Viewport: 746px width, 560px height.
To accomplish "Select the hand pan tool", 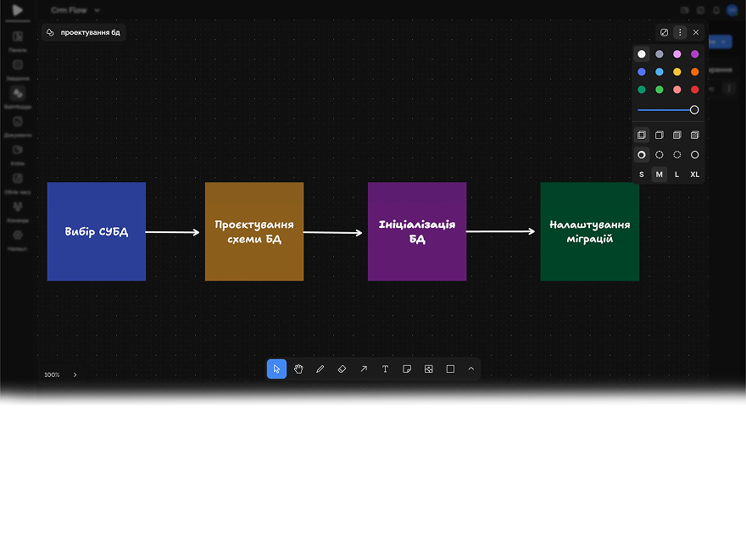I will tap(298, 369).
